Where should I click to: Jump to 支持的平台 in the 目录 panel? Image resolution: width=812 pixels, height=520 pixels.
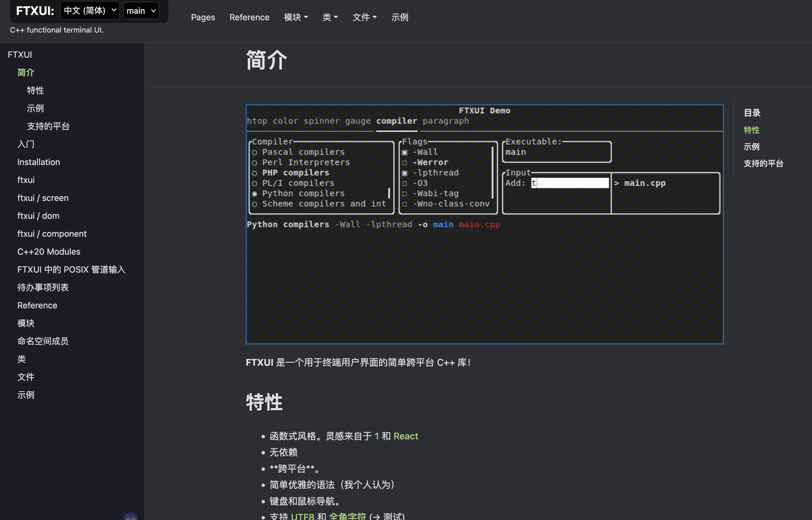pyautogui.click(x=763, y=164)
